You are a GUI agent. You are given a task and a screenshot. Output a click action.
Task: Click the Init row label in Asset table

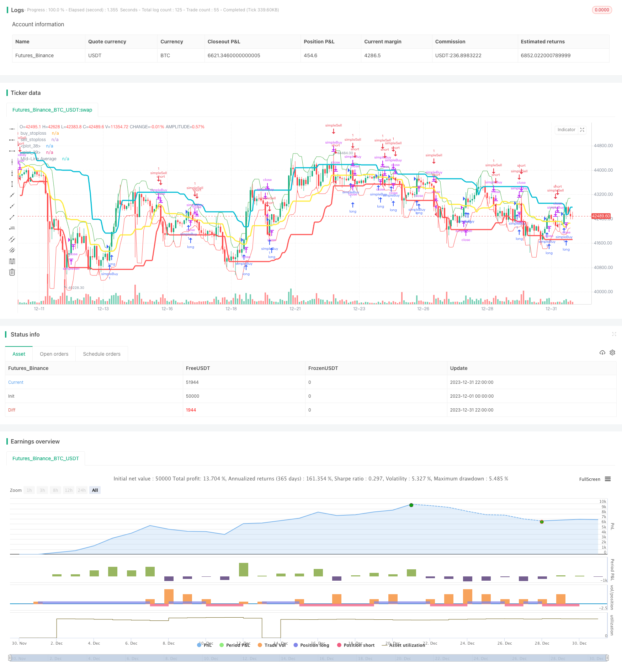11,396
